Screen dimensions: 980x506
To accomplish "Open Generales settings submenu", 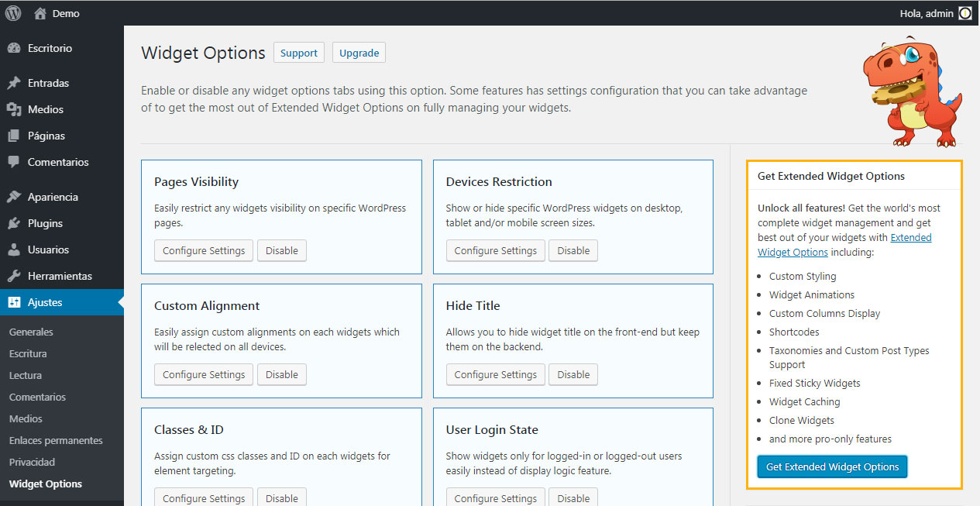I will [31, 332].
